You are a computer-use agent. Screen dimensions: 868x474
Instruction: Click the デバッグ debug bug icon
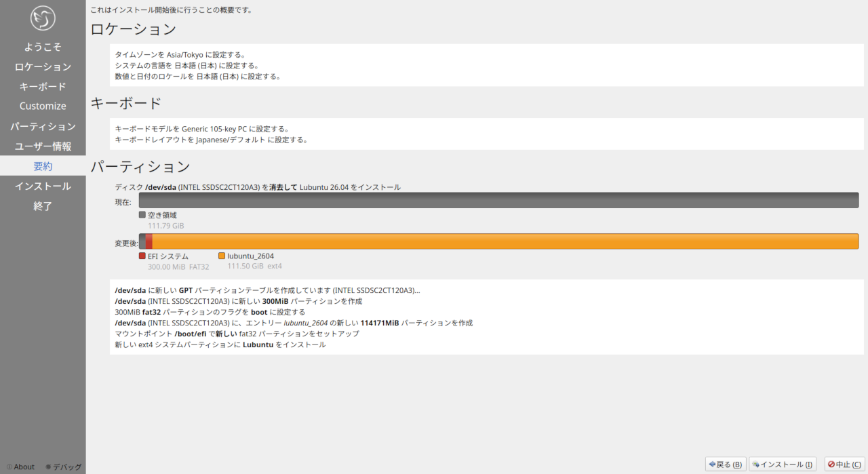click(x=48, y=467)
